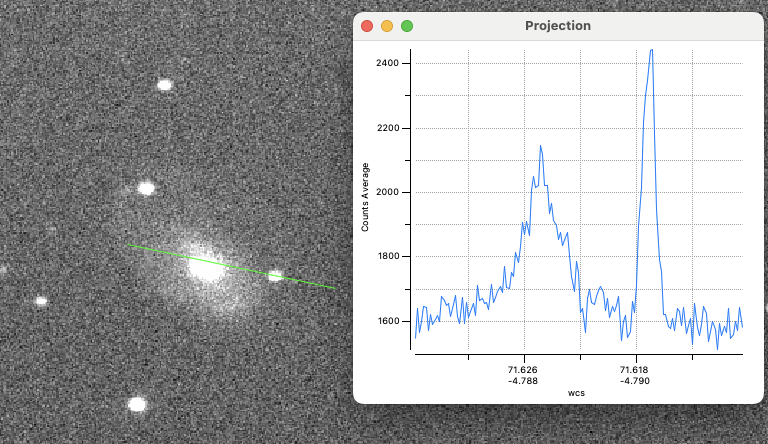Screen dimensions: 768x444
Task: Click the bright galaxy core in the image
Action: (x=206, y=267)
